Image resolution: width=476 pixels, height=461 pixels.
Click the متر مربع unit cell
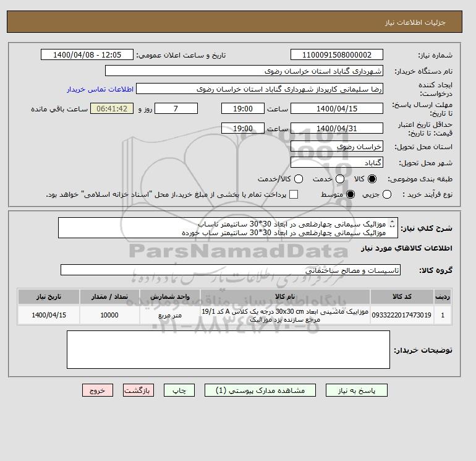(170, 315)
